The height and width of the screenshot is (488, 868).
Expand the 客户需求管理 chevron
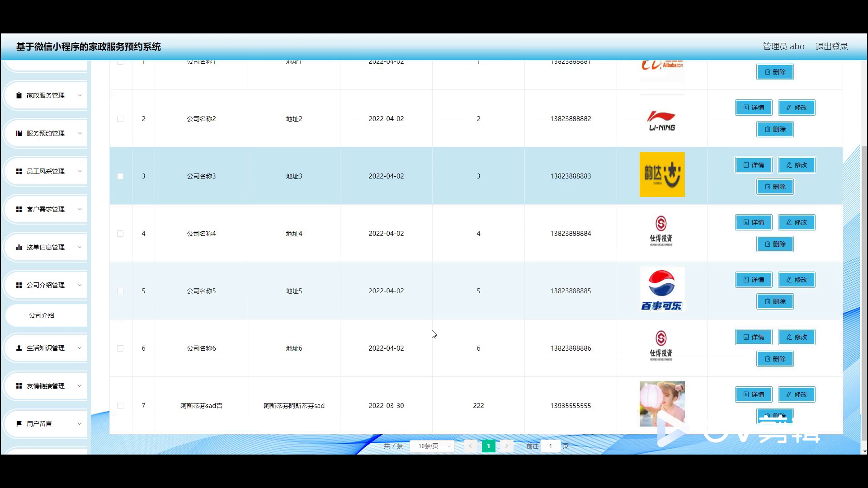[x=80, y=209]
